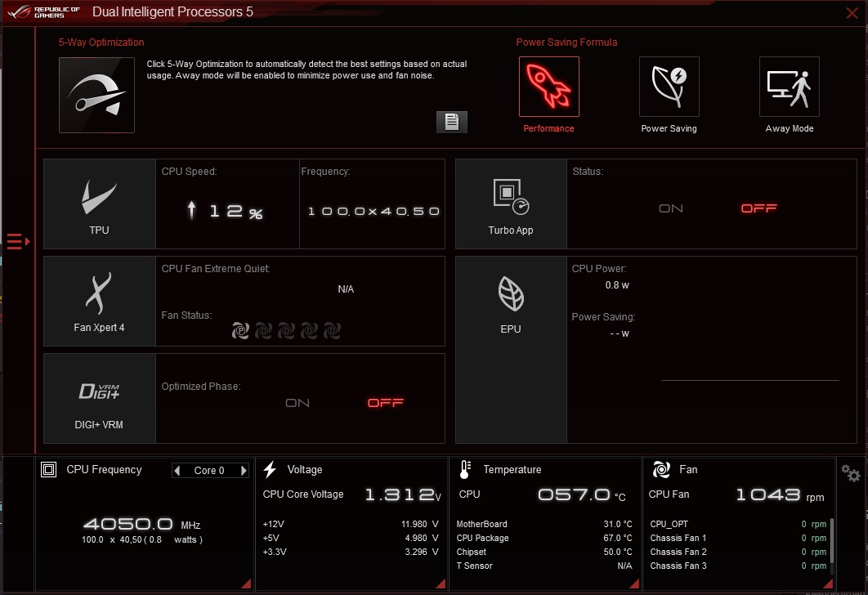The image size is (868, 595).
Task: Click the 5-Way Optimization heading
Action: 101,42
